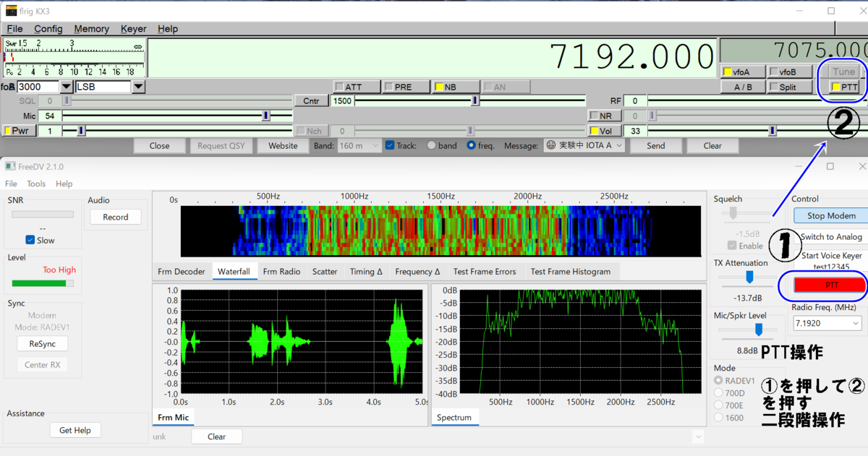Select the 1600 mode radio button
868x456 pixels.
pyautogui.click(x=718, y=417)
